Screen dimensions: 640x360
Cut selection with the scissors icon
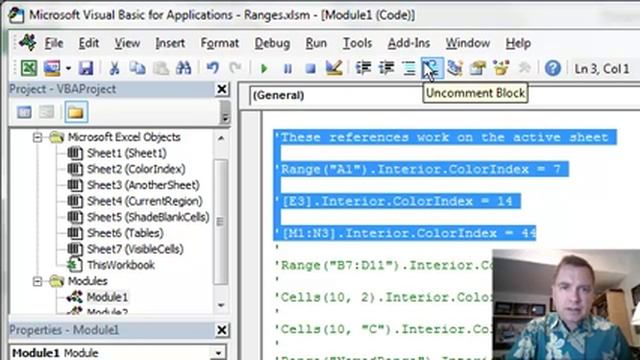(114, 68)
